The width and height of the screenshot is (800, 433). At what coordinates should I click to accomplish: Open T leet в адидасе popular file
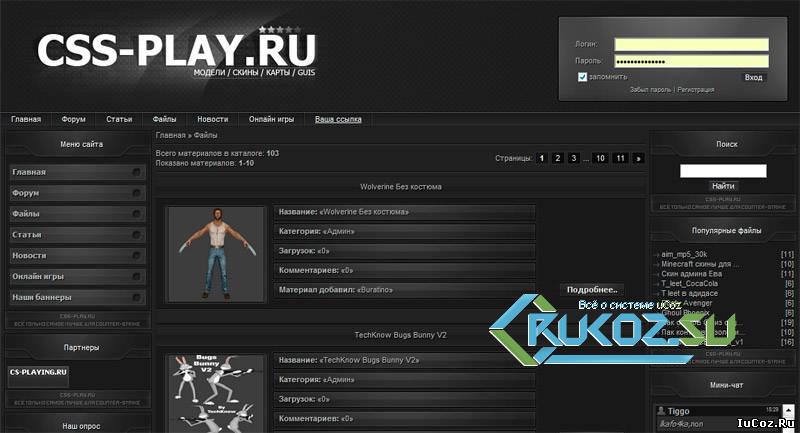coord(689,293)
